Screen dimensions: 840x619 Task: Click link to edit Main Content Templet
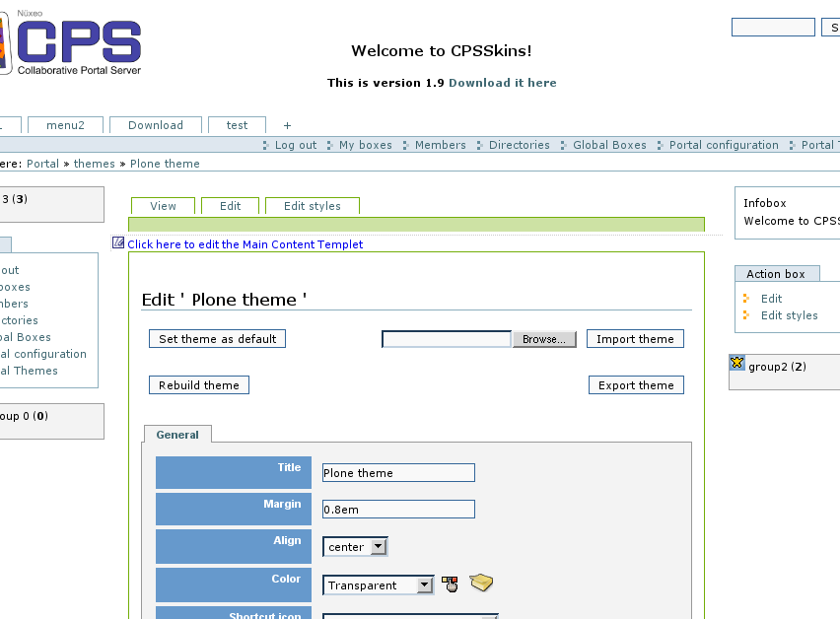pyautogui.click(x=245, y=244)
